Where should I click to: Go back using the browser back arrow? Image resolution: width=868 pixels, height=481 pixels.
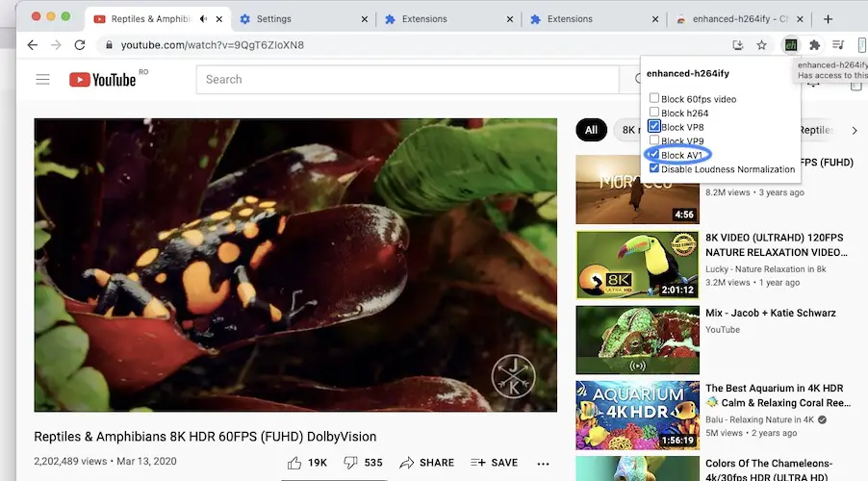(x=33, y=45)
